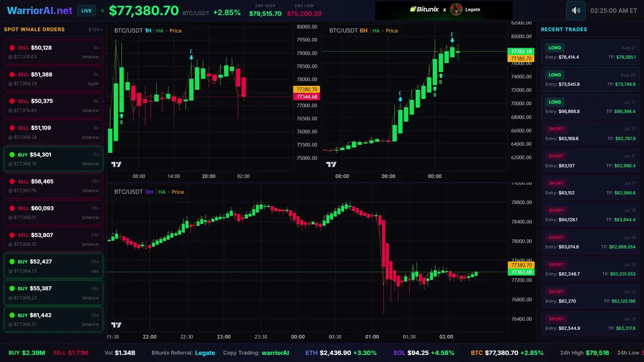Click the 24H HIGH $79,515.70 value

[265, 14]
